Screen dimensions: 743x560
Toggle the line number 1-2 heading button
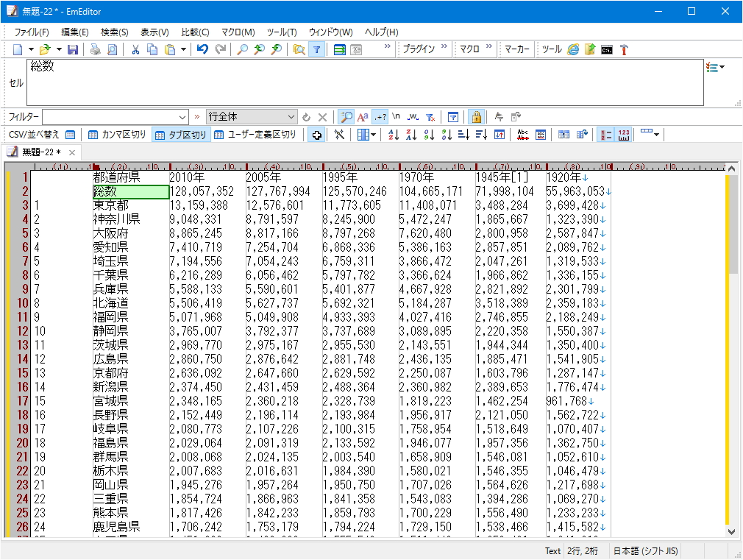[x=605, y=135]
